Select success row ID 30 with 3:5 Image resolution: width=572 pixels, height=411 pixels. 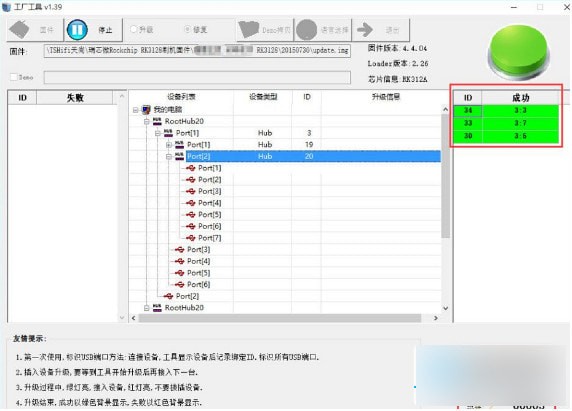[506, 136]
